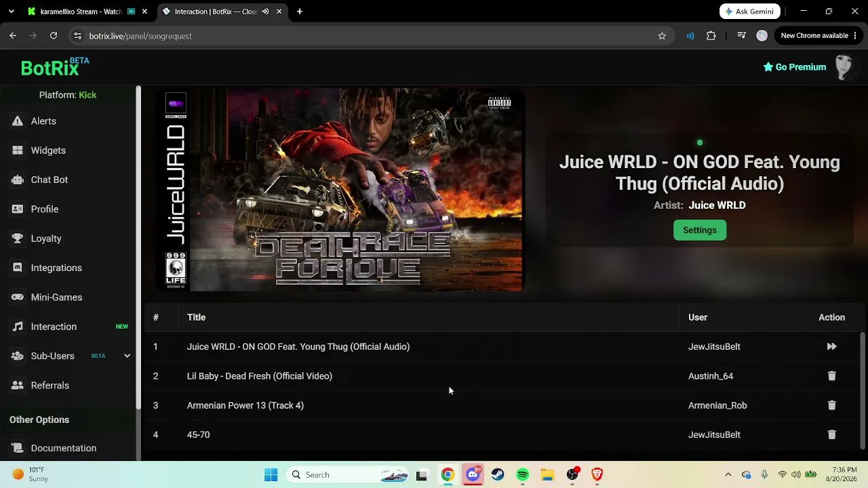The image size is (868, 488).
Task: Open Widgets from the sidebar
Action: [x=48, y=150]
